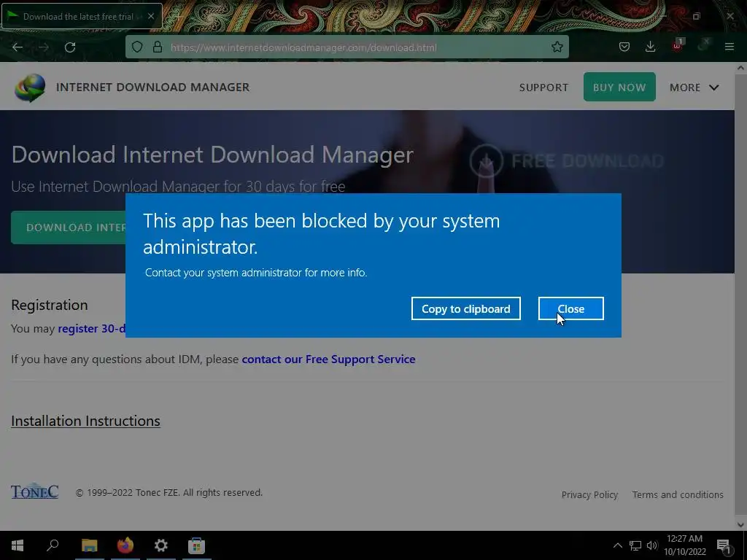Click the page scrollbar up arrow
747x560 pixels.
740,68
